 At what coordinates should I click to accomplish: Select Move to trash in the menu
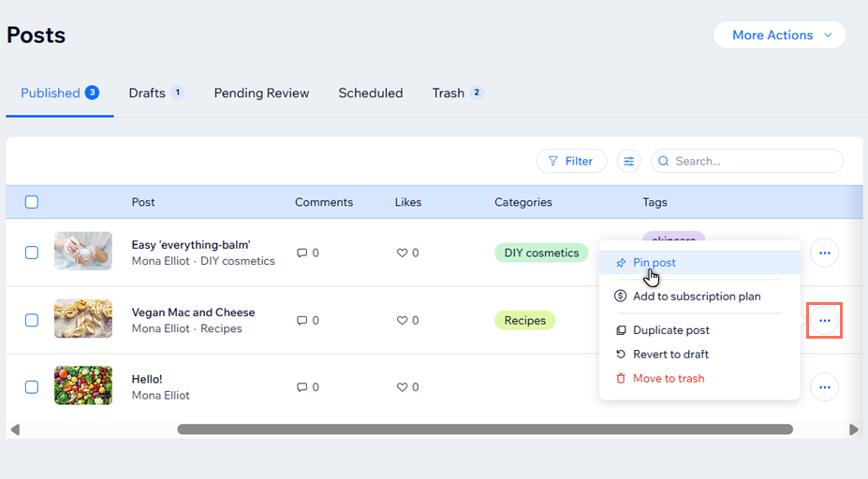(x=668, y=379)
